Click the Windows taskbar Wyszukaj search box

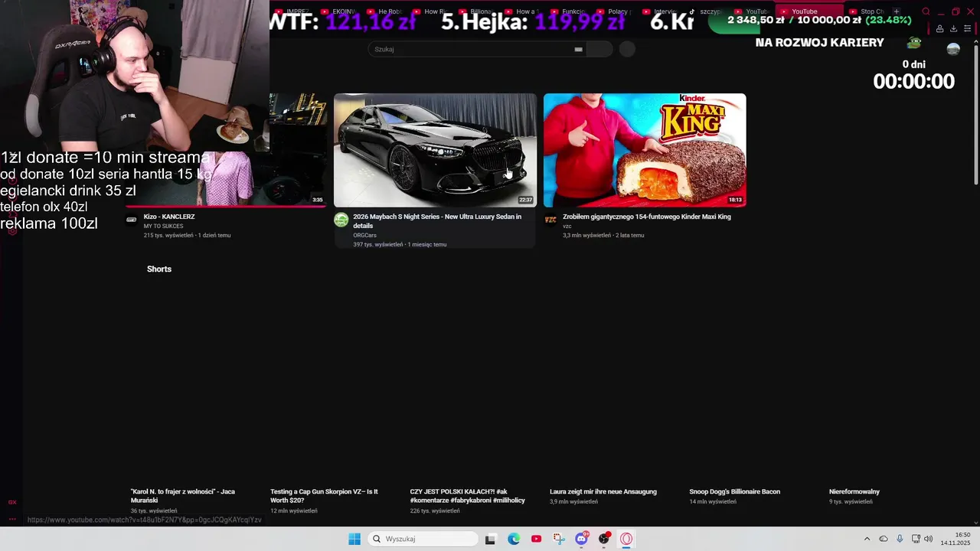click(x=423, y=539)
